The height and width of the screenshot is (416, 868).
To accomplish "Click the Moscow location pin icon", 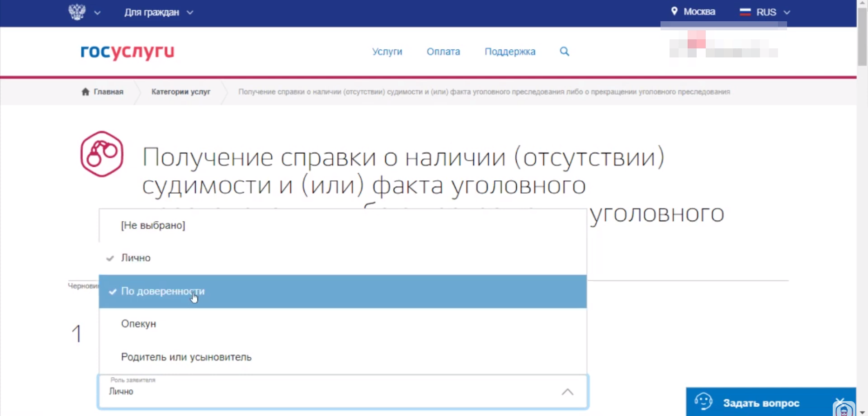I will click(674, 11).
